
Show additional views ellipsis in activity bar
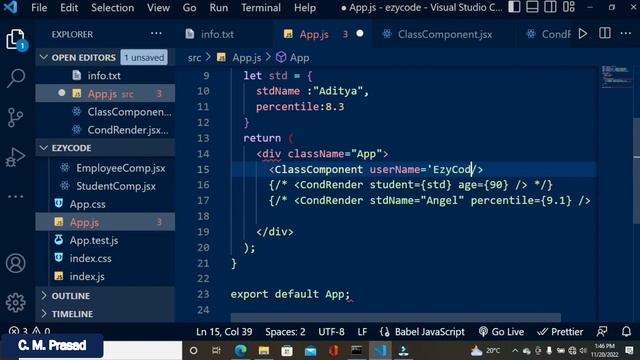point(16,196)
